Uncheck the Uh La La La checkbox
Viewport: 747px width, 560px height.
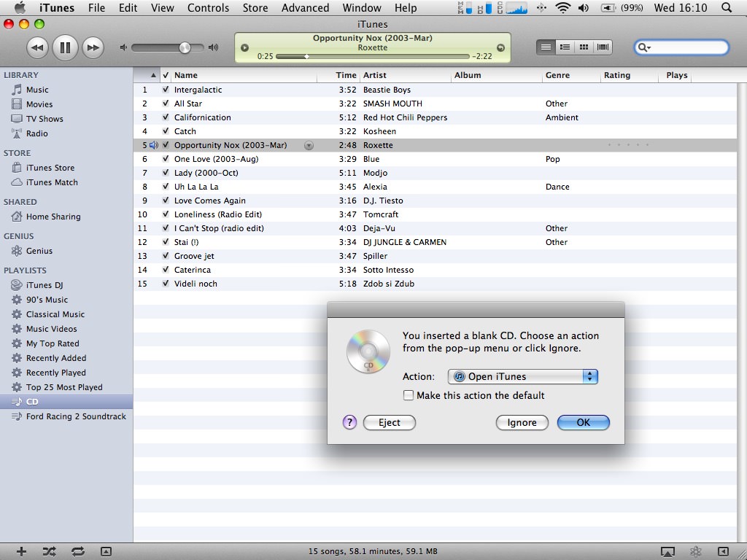[x=166, y=187]
